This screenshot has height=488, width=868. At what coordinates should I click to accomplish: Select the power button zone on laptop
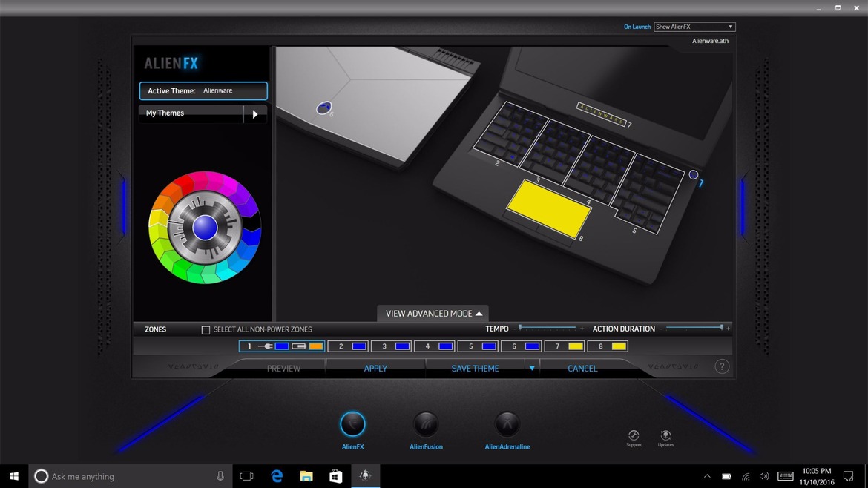pyautogui.click(x=693, y=175)
